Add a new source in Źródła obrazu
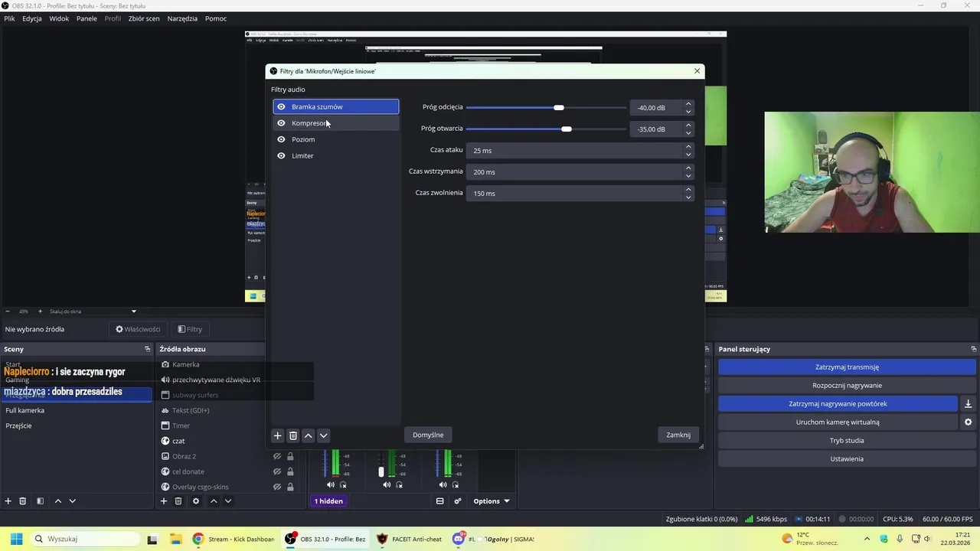 pyautogui.click(x=163, y=501)
